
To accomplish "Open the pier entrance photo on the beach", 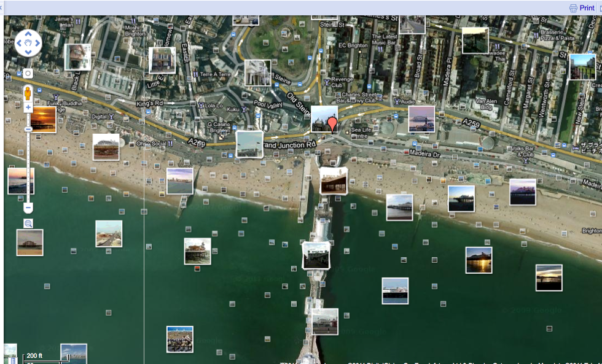I will pyautogui.click(x=333, y=180).
